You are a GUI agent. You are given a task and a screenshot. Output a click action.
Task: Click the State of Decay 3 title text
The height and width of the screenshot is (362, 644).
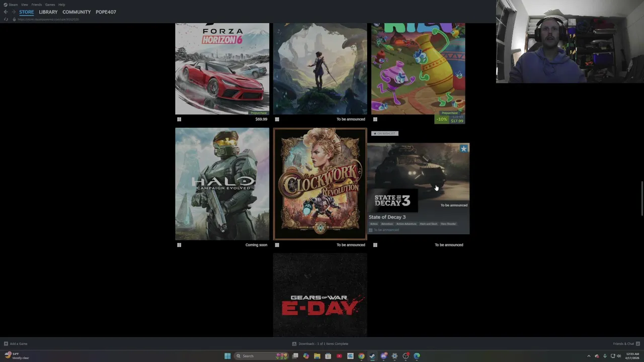pyautogui.click(x=387, y=217)
